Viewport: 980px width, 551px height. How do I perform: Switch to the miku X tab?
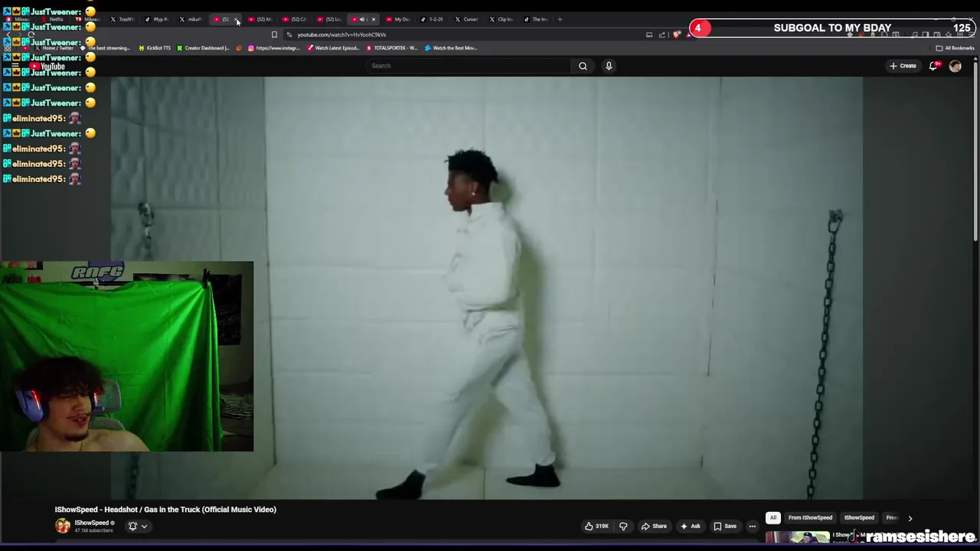(191, 19)
